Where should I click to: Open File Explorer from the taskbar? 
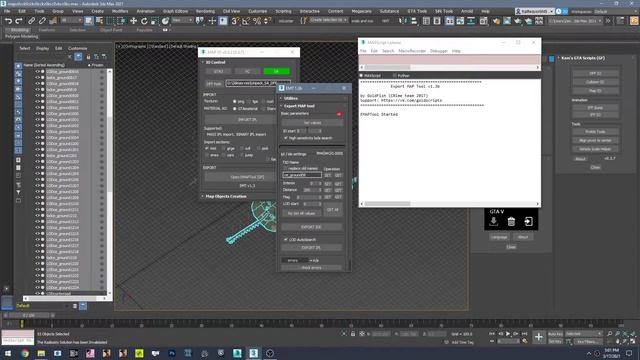pos(41,353)
